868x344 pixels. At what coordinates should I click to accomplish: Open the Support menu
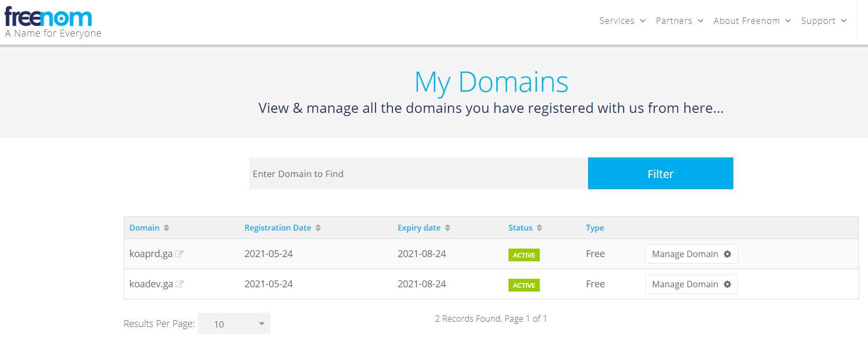point(823,21)
